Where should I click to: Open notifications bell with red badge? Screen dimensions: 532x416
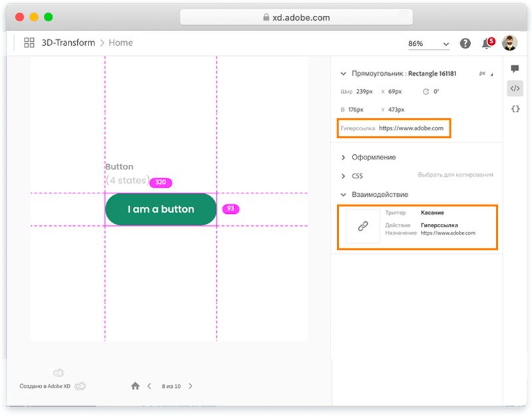coord(487,43)
